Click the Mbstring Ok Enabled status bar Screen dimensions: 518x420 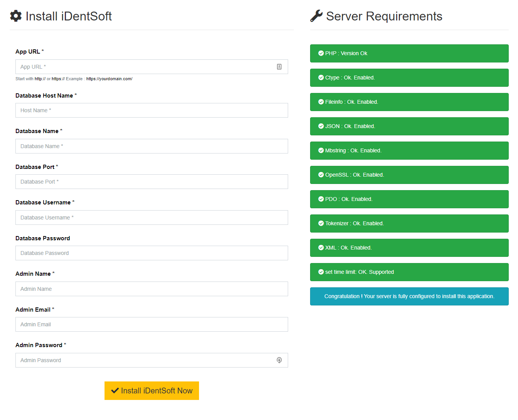tap(409, 150)
